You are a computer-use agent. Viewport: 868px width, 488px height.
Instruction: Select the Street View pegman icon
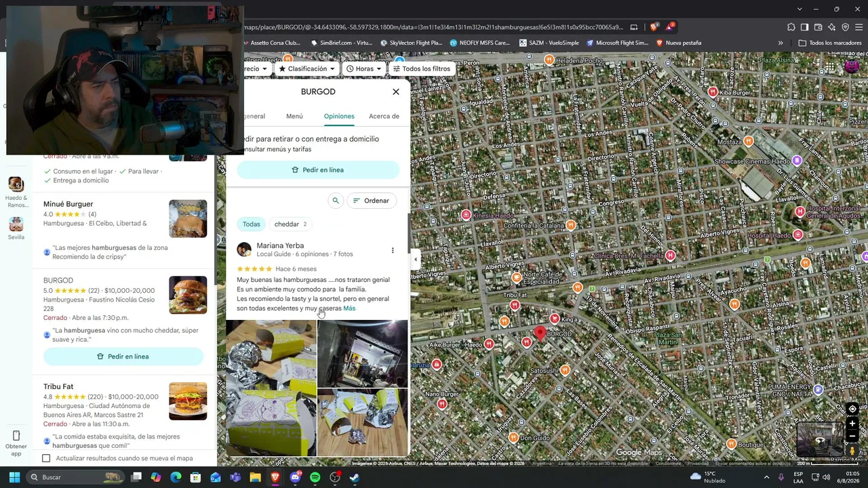pyautogui.click(x=852, y=451)
